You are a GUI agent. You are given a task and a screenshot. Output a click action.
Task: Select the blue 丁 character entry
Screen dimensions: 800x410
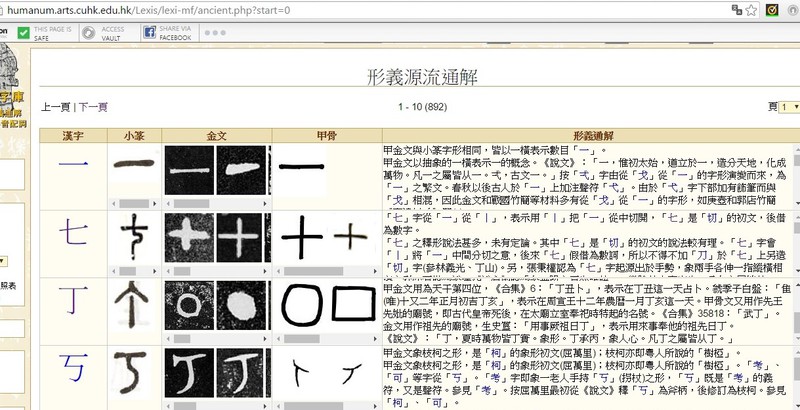click(73, 305)
